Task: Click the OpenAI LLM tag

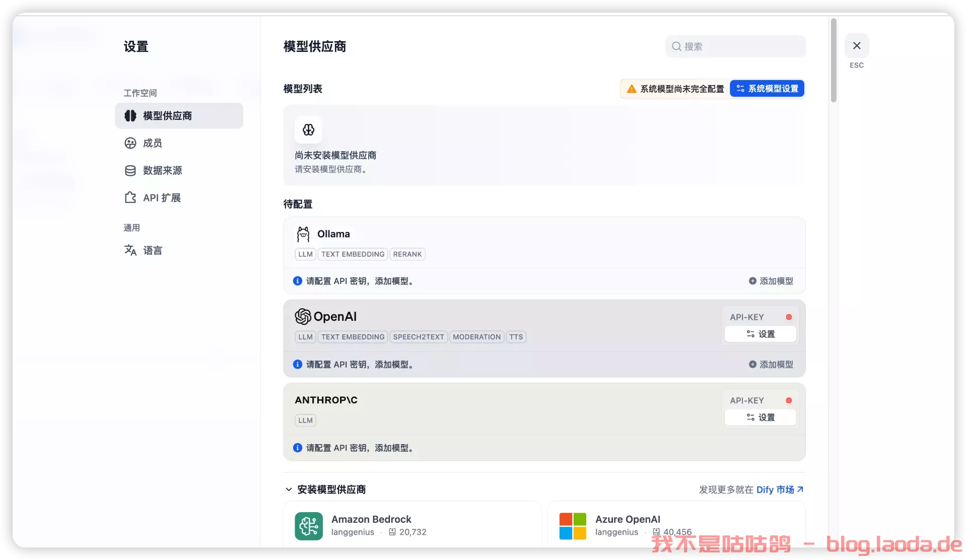Action: click(x=305, y=337)
